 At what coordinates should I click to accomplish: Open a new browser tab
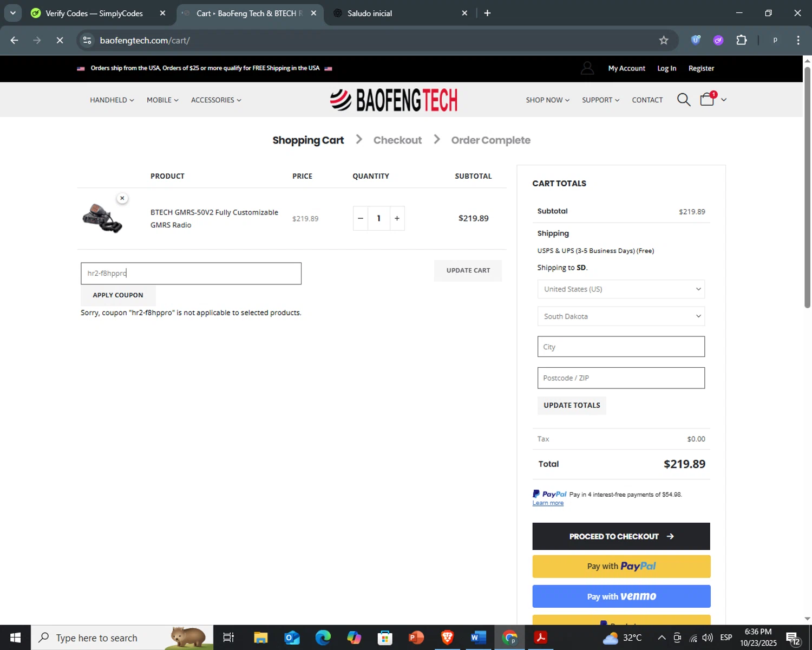click(487, 13)
